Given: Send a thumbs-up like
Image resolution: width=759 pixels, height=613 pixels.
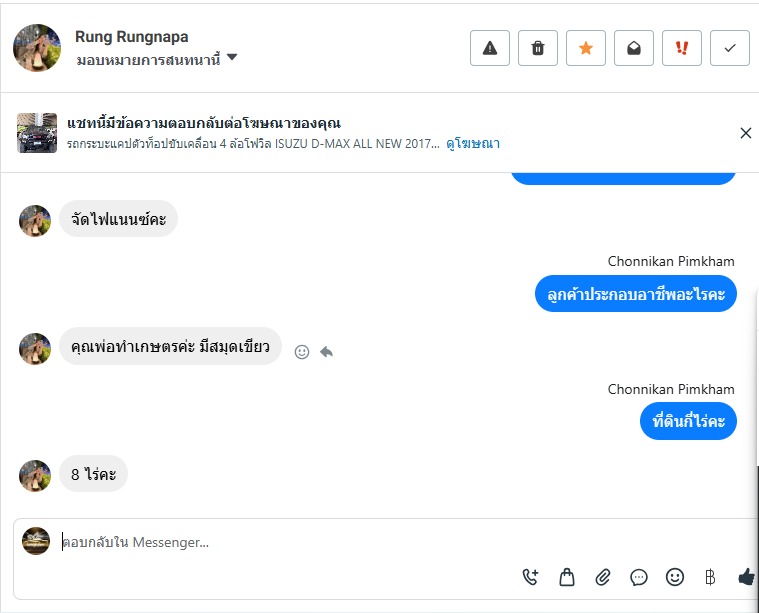Looking at the screenshot, I should coord(745,577).
